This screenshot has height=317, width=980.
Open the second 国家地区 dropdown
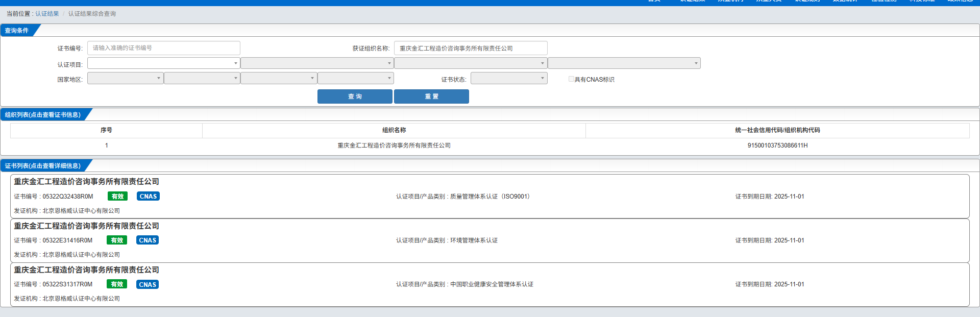(202, 78)
